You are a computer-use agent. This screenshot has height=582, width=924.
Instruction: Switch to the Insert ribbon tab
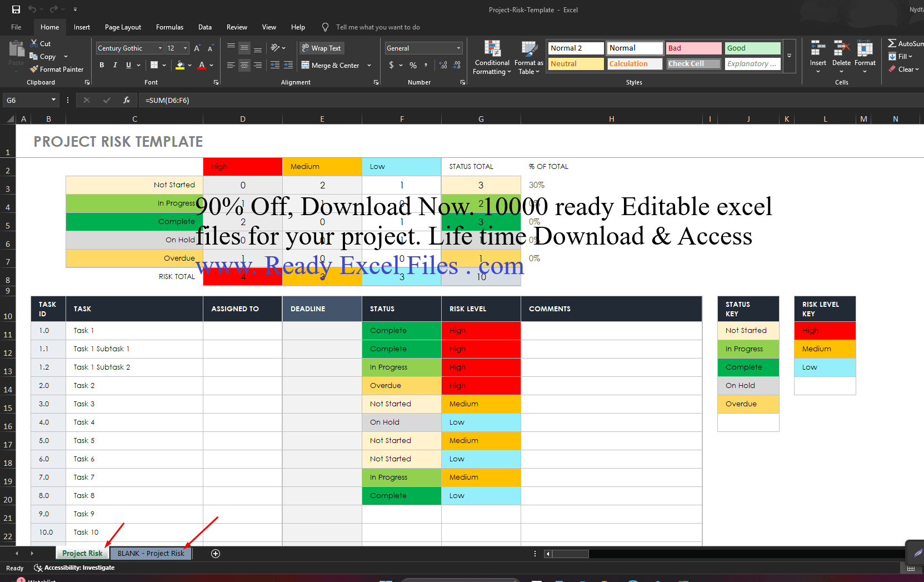click(x=82, y=27)
